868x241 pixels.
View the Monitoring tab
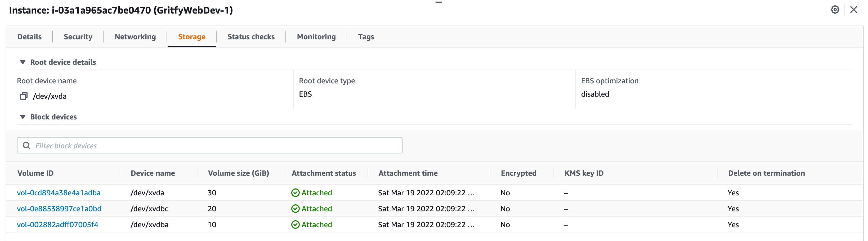pos(316,37)
